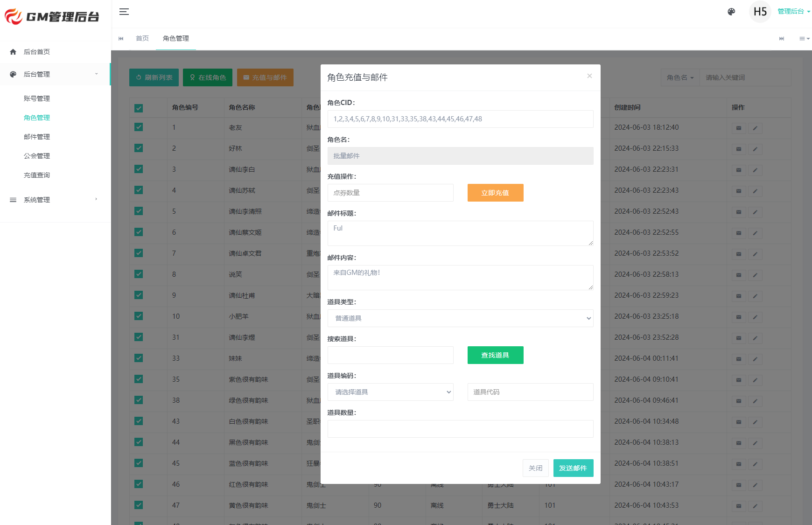Collapse the 后台管理 sidebar section
This screenshot has width=812, height=525.
pyautogui.click(x=55, y=74)
